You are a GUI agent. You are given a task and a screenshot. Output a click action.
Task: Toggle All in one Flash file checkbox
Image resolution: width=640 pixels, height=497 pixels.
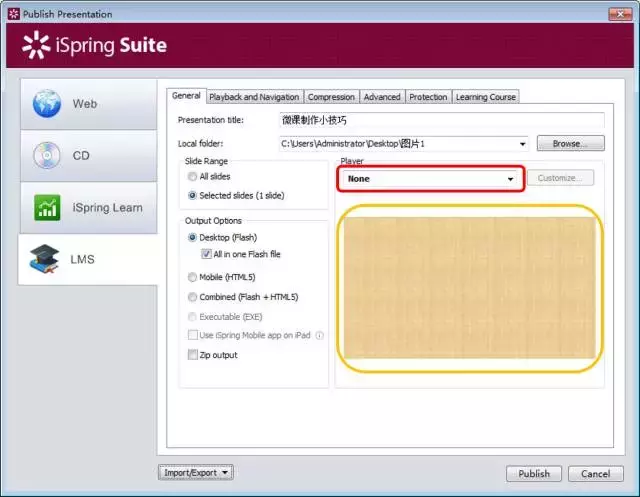pos(206,254)
